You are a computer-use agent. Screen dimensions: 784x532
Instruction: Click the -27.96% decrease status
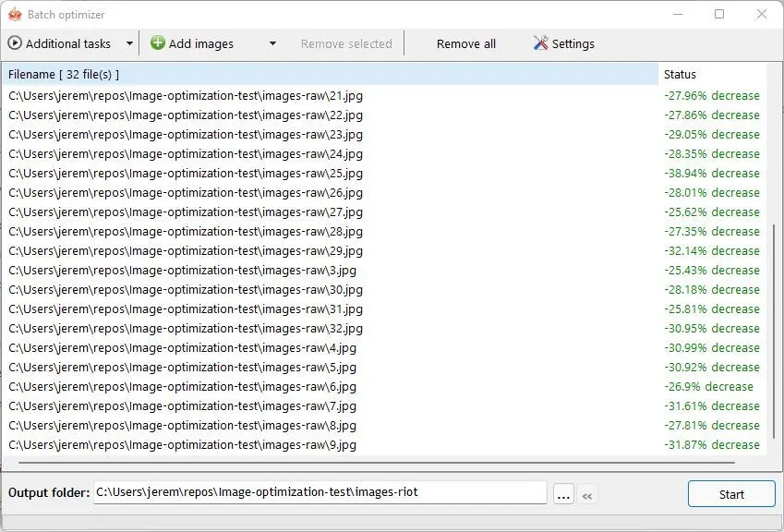pyautogui.click(x=712, y=95)
